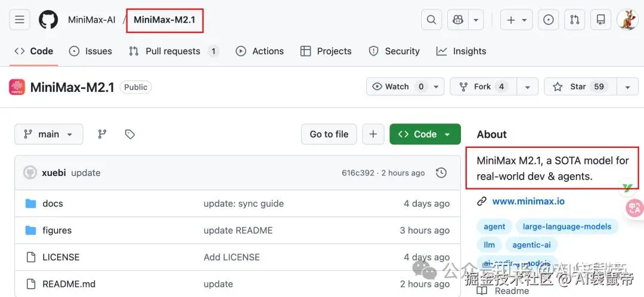Select the 'agent' topic tag
The image size is (644, 297).
(494, 227)
